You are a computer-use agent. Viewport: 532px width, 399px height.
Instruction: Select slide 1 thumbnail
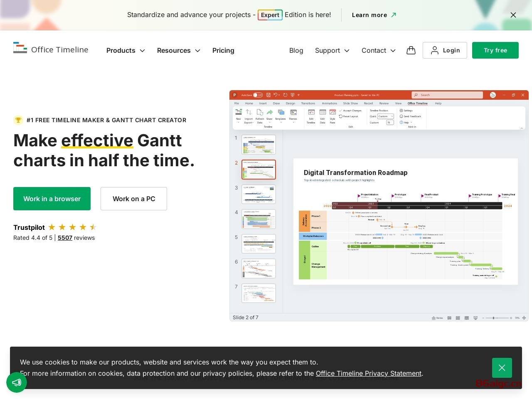(x=259, y=145)
